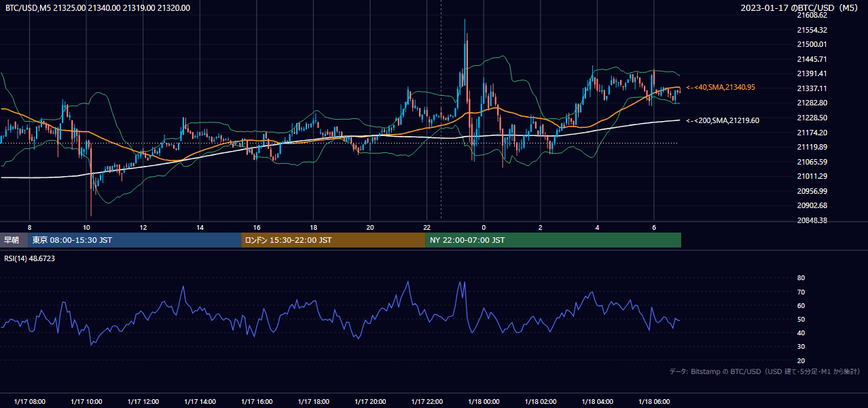The height and width of the screenshot is (408, 868).
Task: Click the ロンドン 15:30-22:00 JST session bar
Action: pyautogui.click(x=333, y=240)
